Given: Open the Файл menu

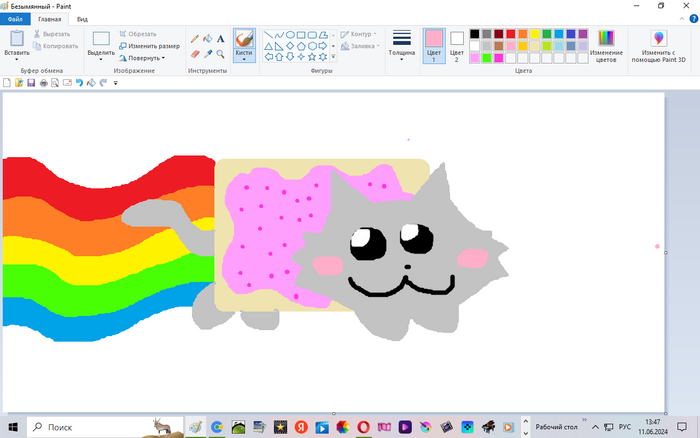Looking at the screenshot, I should click(x=15, y=19).
